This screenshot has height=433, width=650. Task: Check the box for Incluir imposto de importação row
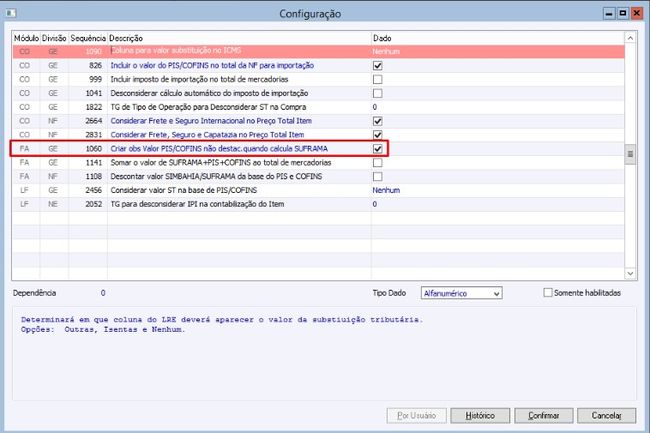377,79
